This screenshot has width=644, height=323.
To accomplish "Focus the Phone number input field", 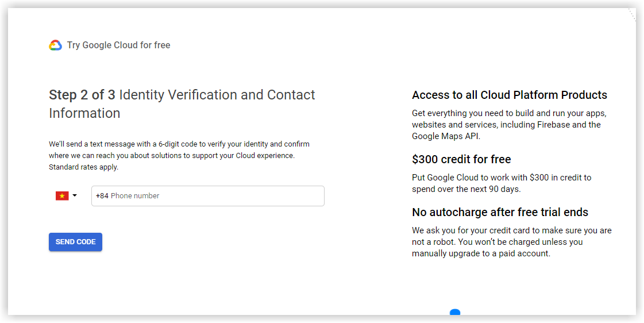I will 208,196.
